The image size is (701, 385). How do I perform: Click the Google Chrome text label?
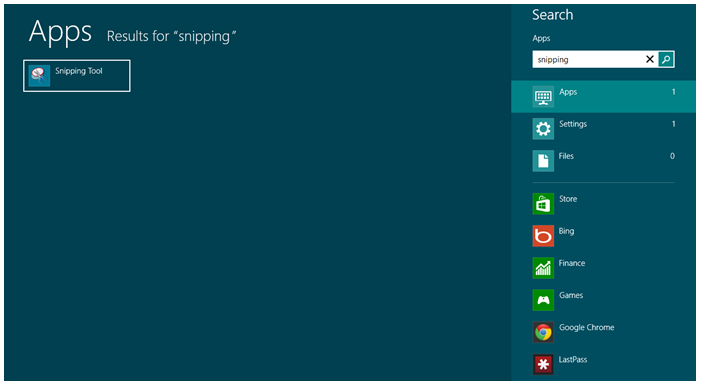(x=587, y=327)
